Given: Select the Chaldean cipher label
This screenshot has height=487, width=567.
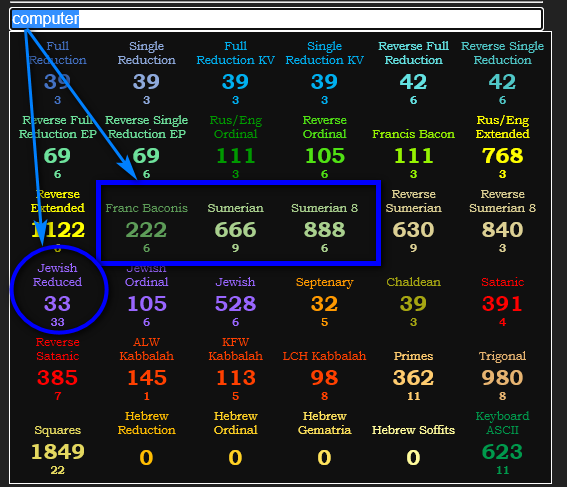Looking at the screenshot, I should 413,282.
